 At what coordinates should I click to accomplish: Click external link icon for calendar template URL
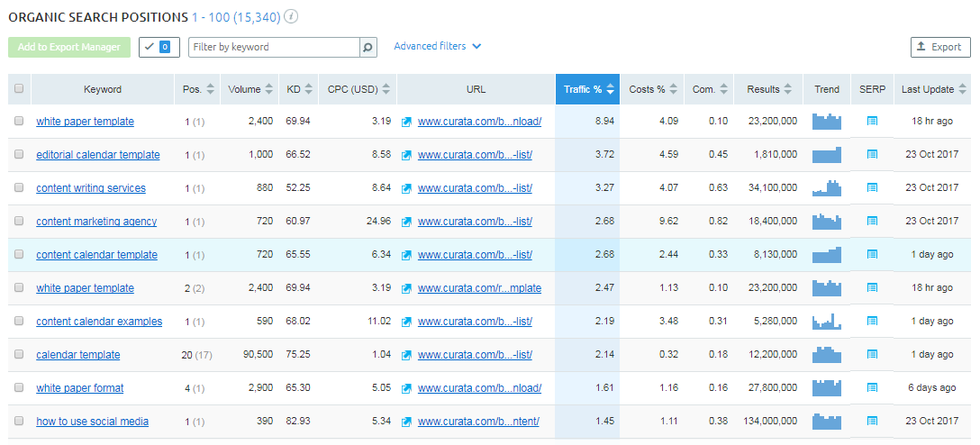click(x=406, y=355)
